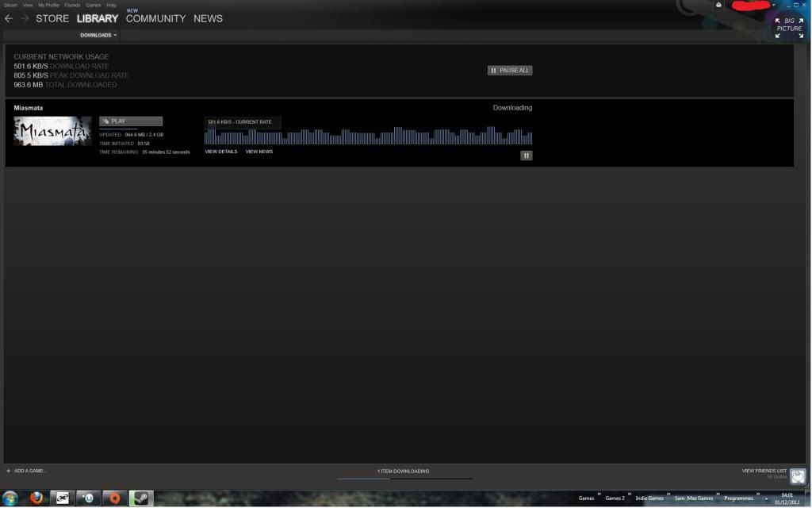Open the account name dropdown arrow
The image size is (812, 508).
pos(773,6)
